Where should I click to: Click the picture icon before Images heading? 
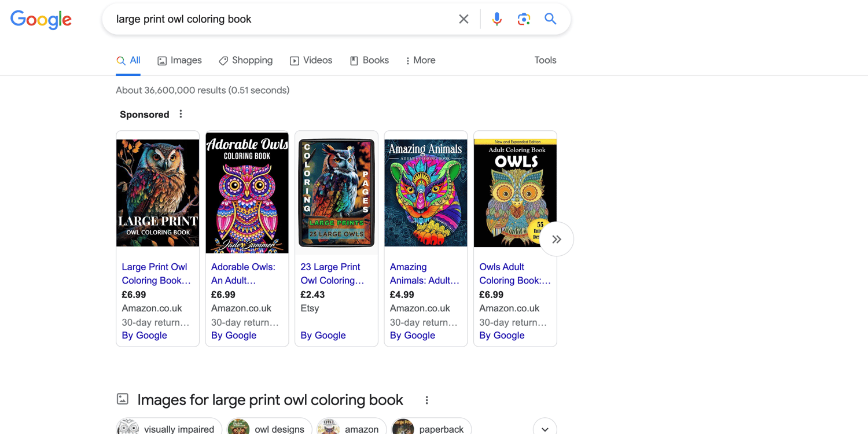[x=122, y=399]
